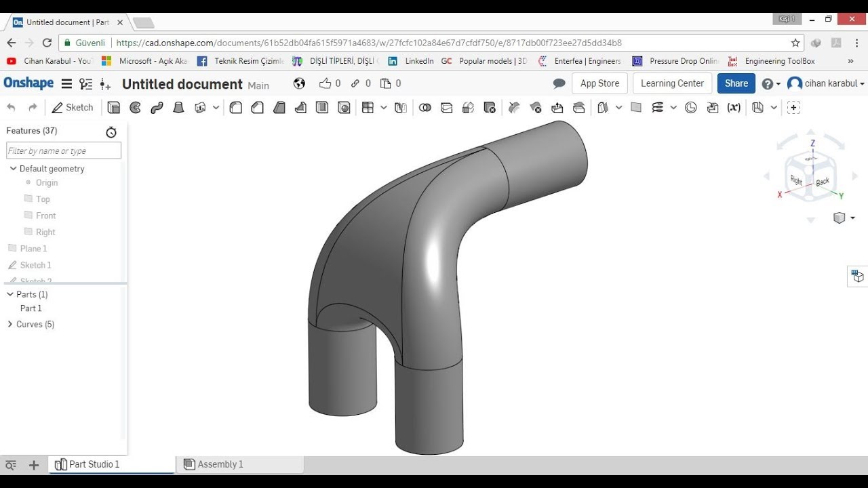This screenshot has height=488, width=868.
Task: Select the Sheet metal tool
Action: pos(757,107)
